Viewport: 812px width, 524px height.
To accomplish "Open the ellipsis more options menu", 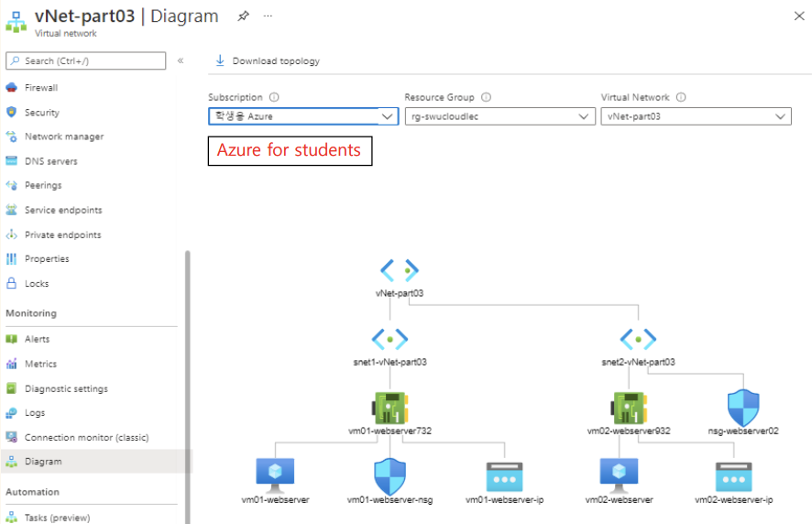I will click(x=268, y=16).
